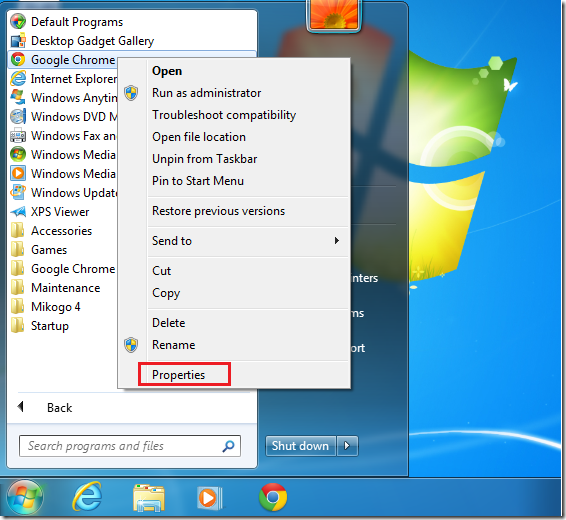Expand the Maintenance folder label

[66, 288]
